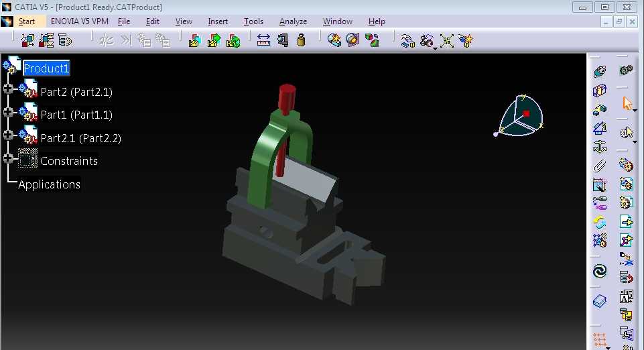
Task: Open dropdown arrow beside the gear-pointer selection icon
Action: 635,141
